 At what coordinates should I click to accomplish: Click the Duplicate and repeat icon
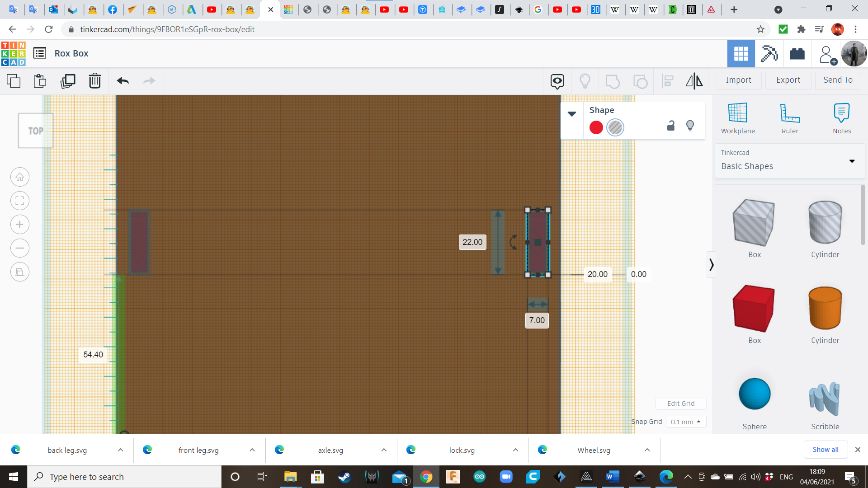pos(68,81)
